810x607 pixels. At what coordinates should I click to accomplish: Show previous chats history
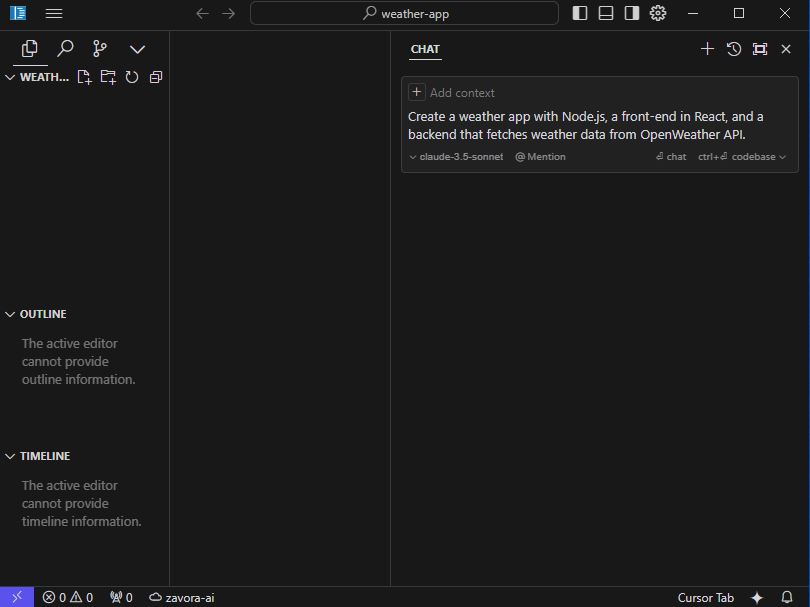point(734,49)
